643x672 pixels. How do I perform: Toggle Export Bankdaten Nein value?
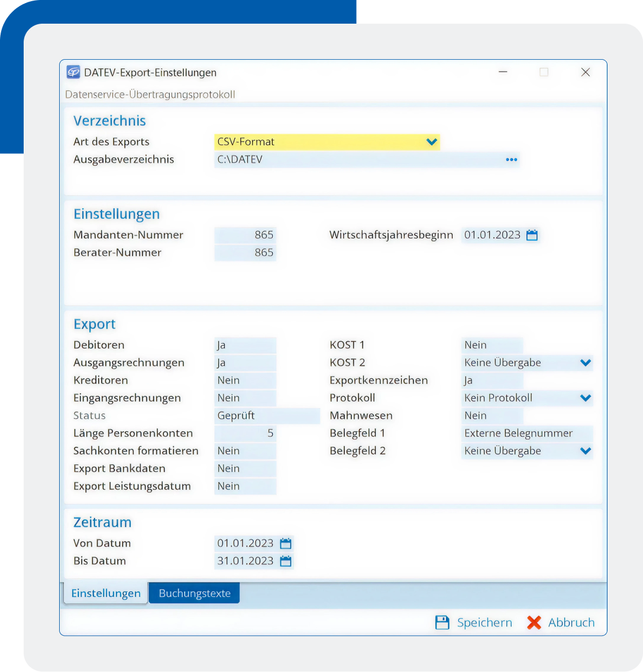[245, 469]
